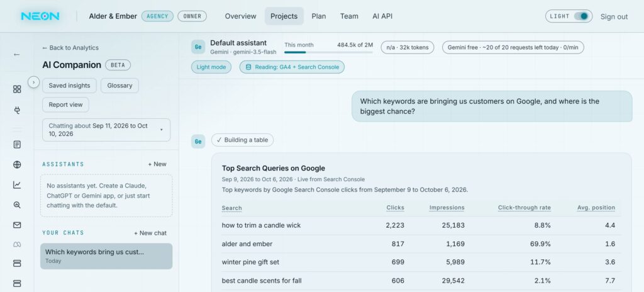Click the Light mode chip
This screenshot has width=644, height=292.
pos(211,67)
